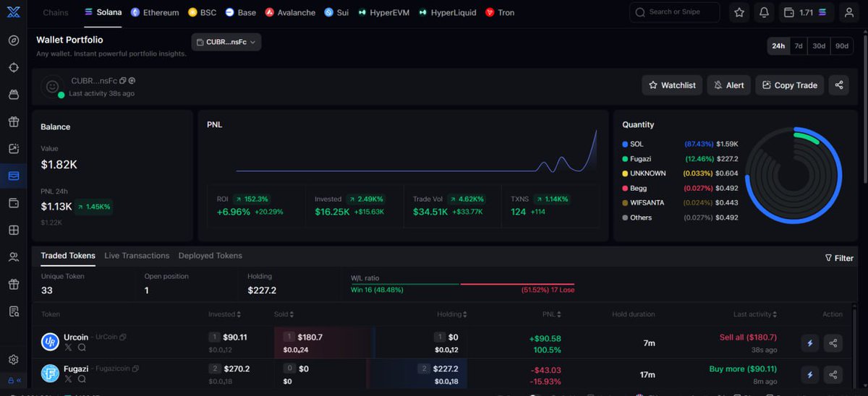Select the 30d time range
Viewport: 868px width, 396px height.
pos(819,46)
